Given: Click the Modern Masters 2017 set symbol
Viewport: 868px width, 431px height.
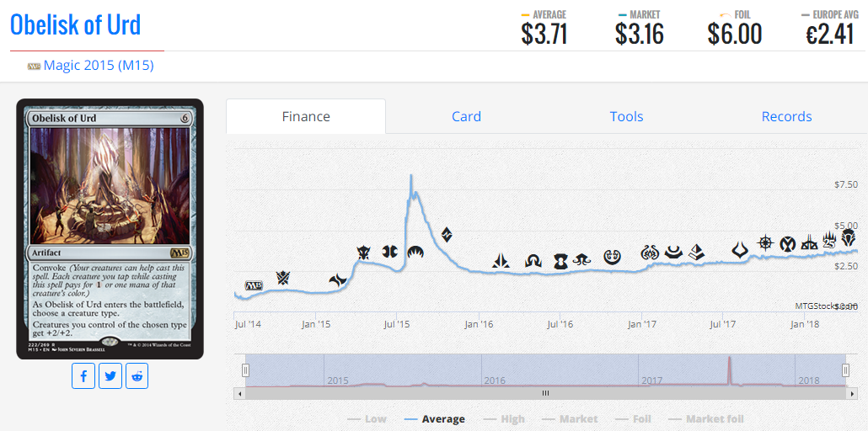Looking at the screenshot, I should [x=673, y=253].
